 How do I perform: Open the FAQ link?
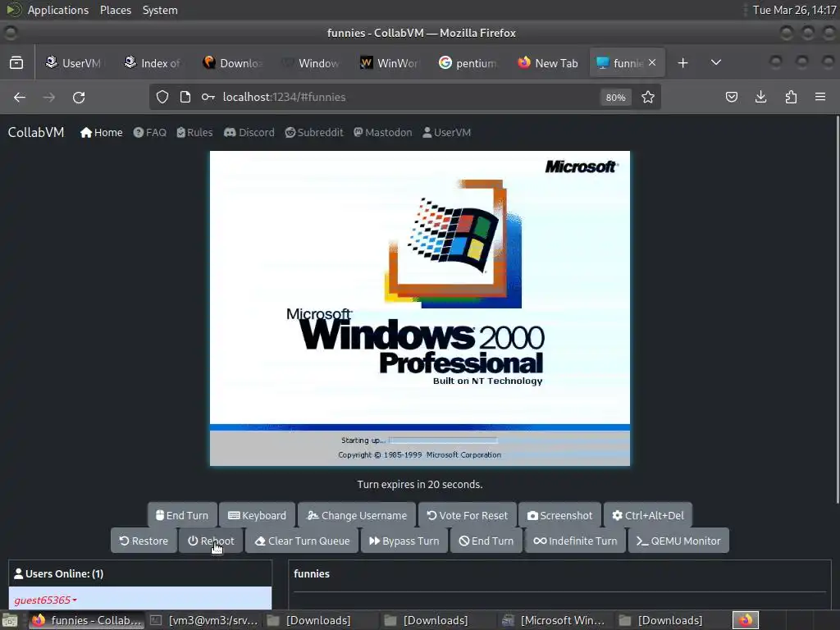click(150, 132)
